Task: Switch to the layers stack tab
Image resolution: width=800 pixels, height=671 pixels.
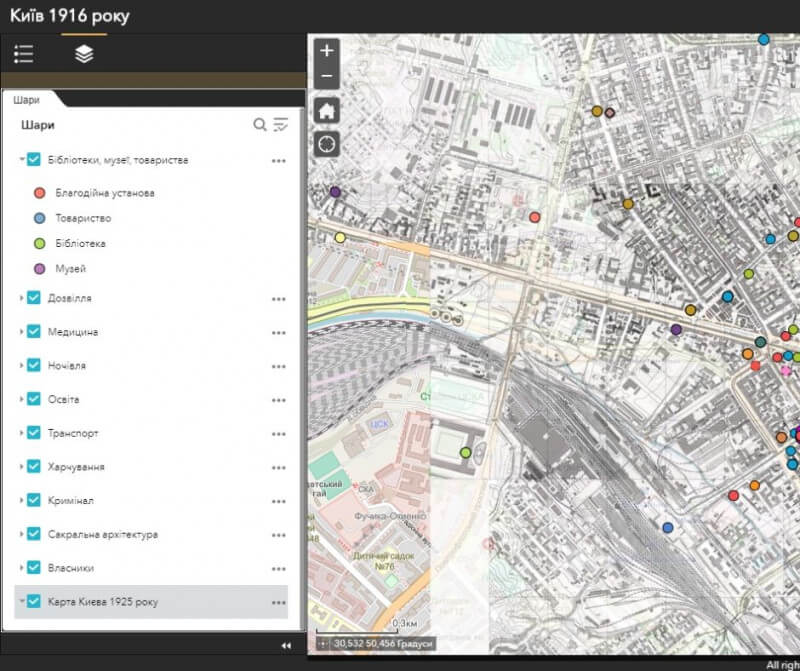Action: point(84,54)
